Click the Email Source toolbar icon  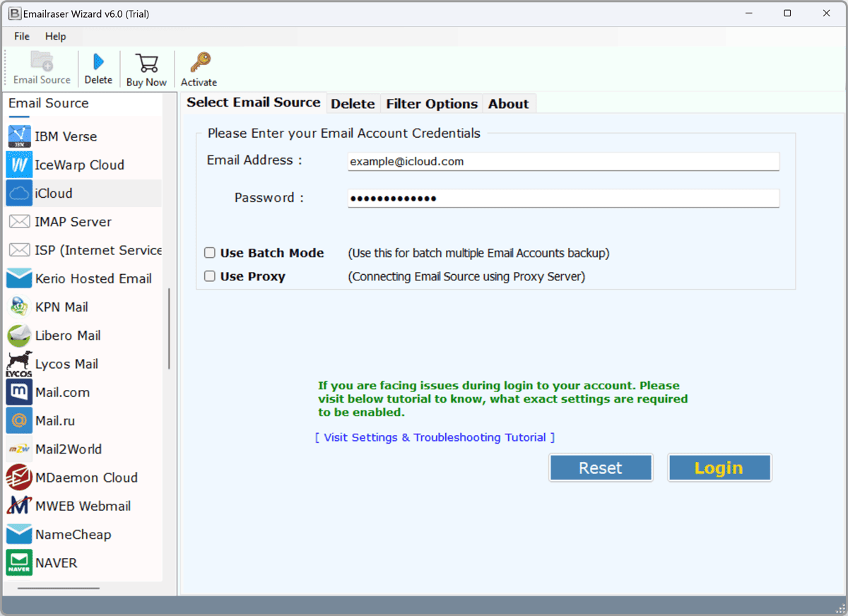pos(42,61)
